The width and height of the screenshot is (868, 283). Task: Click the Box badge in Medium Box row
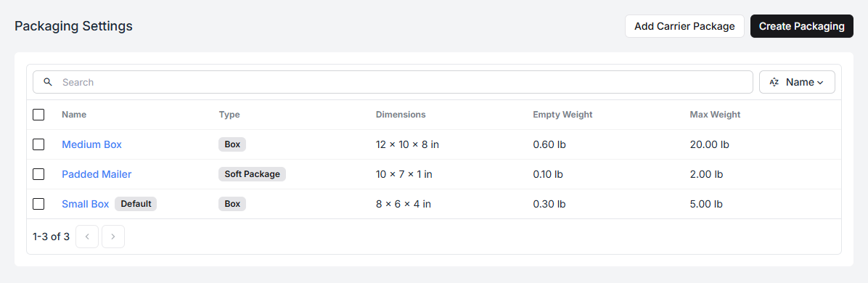point(232,144)
